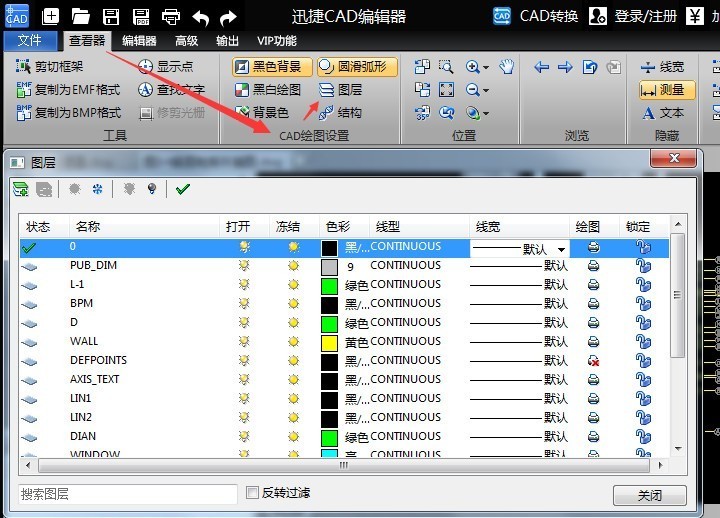720x518 pixels.
Task: Expand the 线宽 dropdown for layer 0
Action: click(561, 248)
